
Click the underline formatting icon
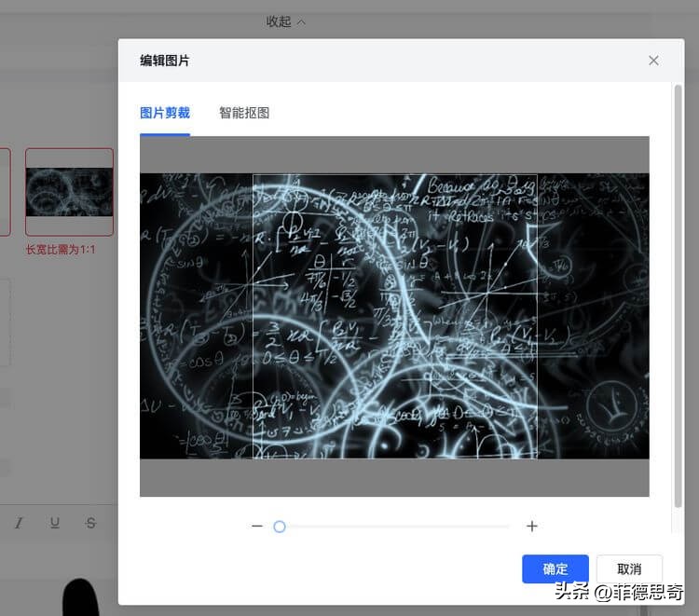coord(55,523)
